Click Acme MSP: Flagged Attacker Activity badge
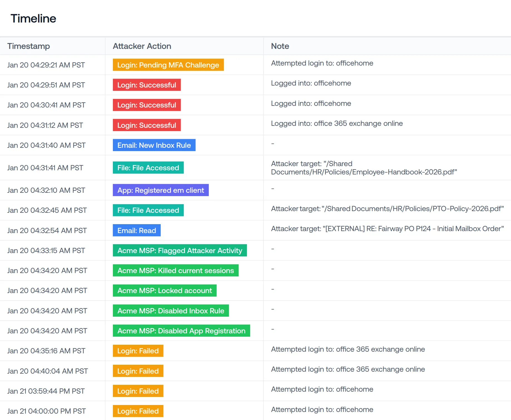 click(x=180, y=250)
